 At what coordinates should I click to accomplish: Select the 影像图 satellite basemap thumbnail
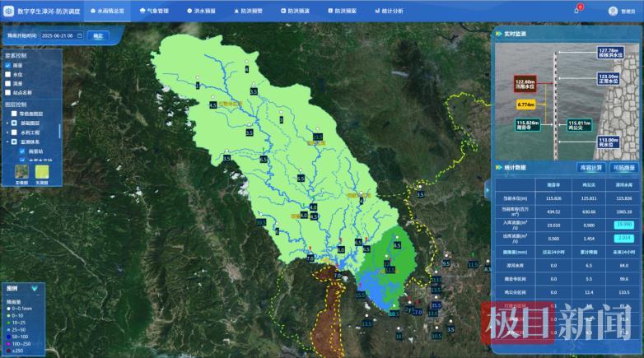22,170
